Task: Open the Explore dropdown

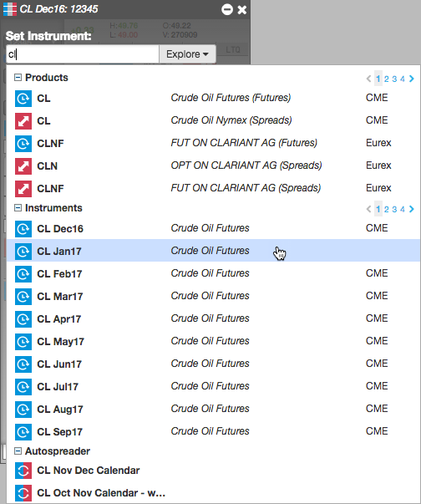Action: (187, 54)
